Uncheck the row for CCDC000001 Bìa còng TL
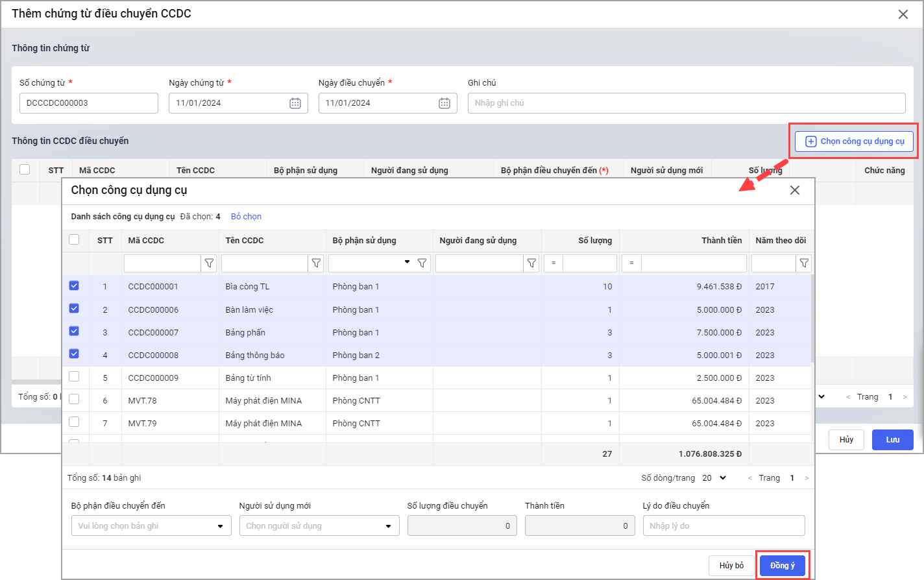924x580 pixels. pos(74,285)
